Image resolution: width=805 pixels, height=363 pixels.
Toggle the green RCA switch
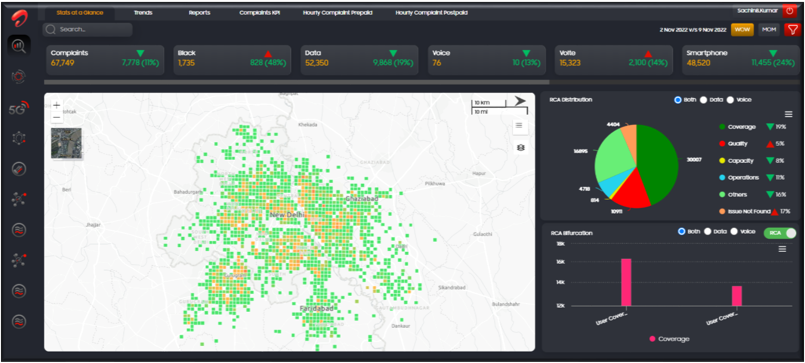pos(779,233)
